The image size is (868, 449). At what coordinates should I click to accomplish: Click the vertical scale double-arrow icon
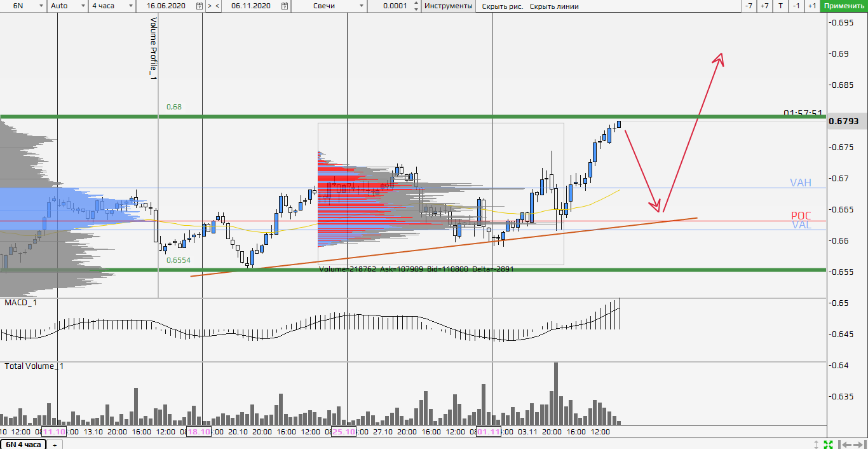click(817, 444)
